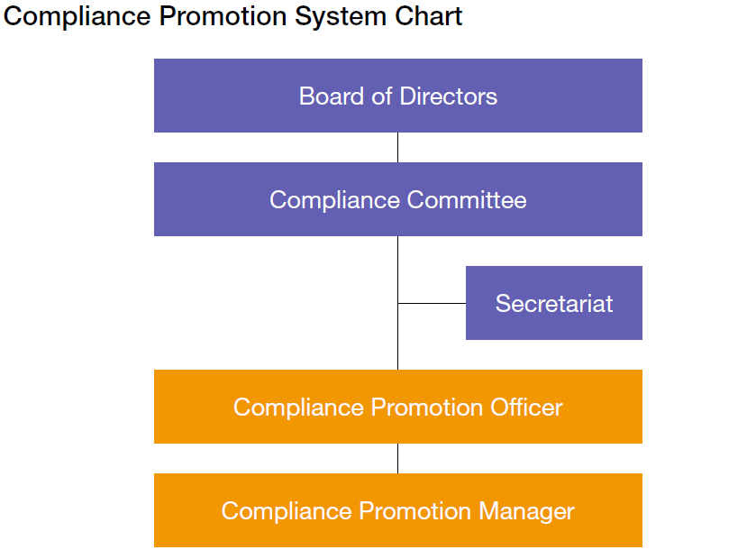Click junction where the Secretariat line branches
The height and width of the screenshot is (550, 756).
397,304
